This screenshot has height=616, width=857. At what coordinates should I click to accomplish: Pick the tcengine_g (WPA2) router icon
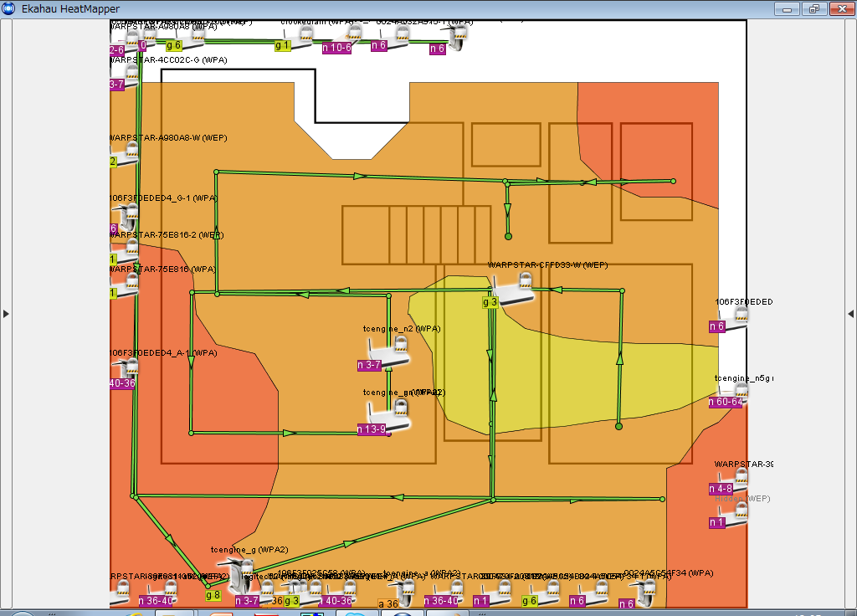[236, 576]
